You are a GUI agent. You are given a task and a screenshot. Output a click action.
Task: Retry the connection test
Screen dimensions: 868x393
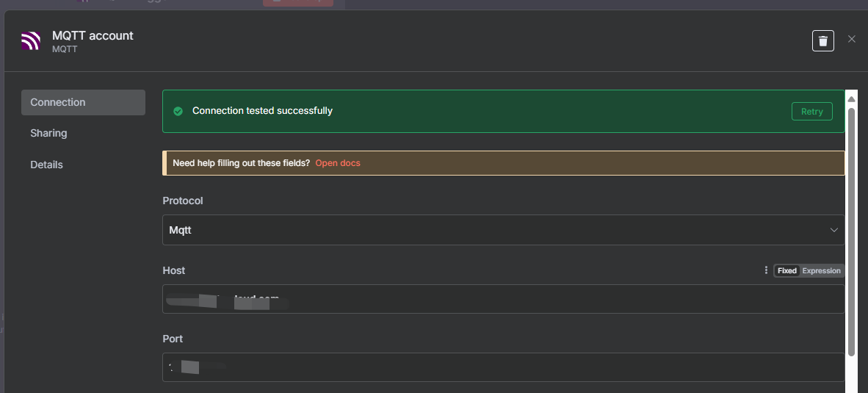pos(811,111)
